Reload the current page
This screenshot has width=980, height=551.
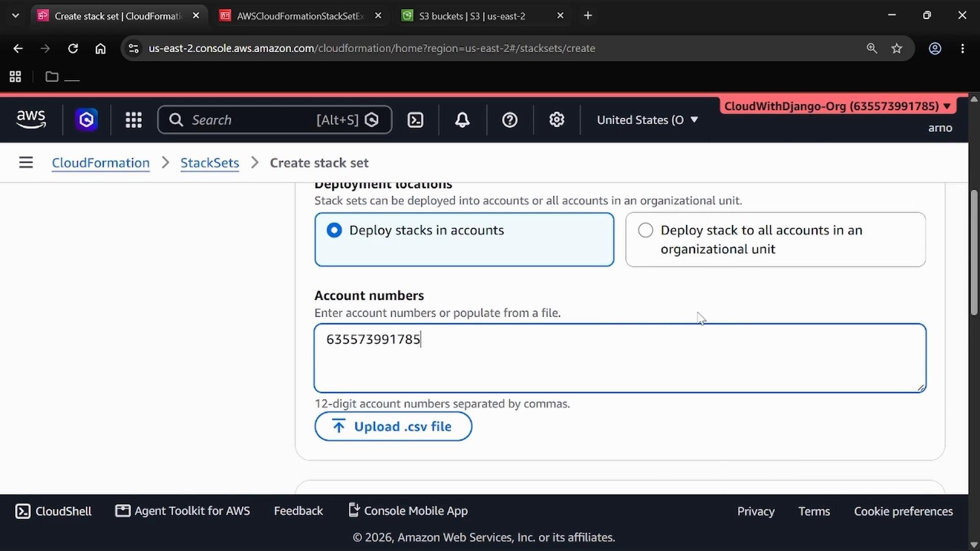click(x=73, y=48)
